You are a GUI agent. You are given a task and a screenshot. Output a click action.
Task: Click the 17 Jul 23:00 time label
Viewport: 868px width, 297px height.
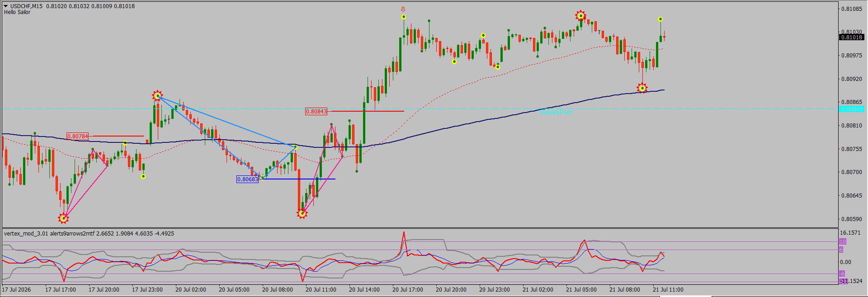[x=147, y=290]
